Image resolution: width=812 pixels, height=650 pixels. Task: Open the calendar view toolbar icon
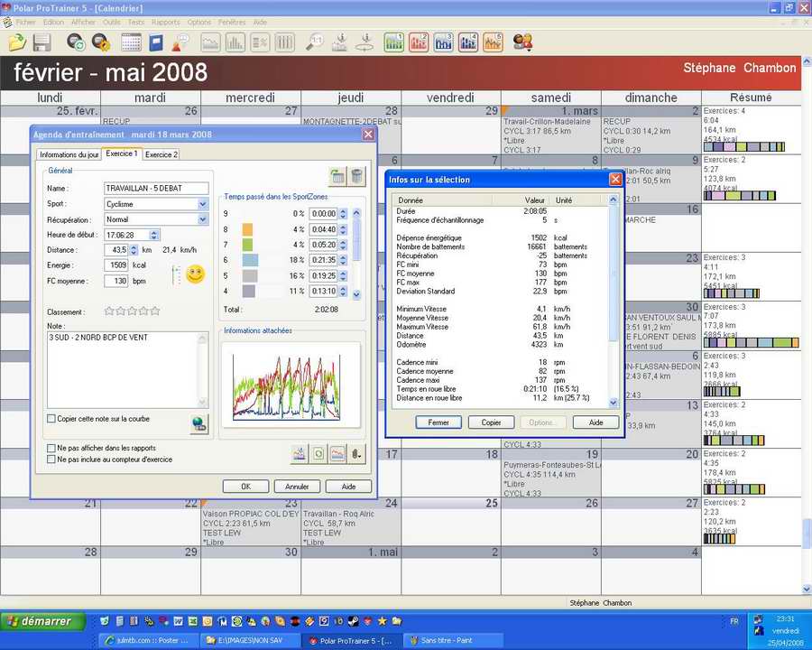pos(131,42)
